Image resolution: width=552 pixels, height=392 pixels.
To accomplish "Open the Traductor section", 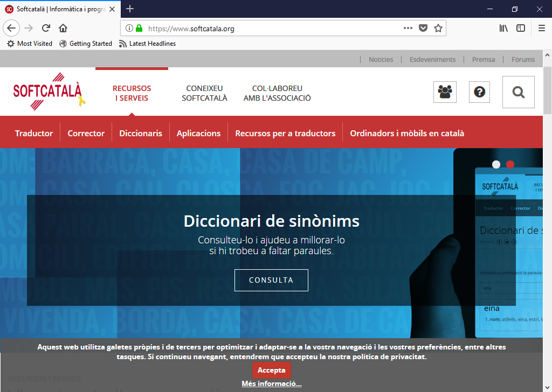I will pyautogui.click(x=34, y=133).
